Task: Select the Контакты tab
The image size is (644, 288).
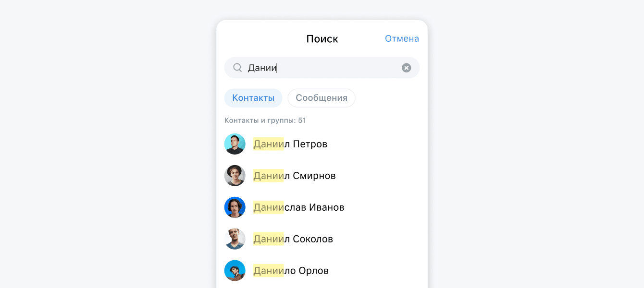Action: [253, 98]
